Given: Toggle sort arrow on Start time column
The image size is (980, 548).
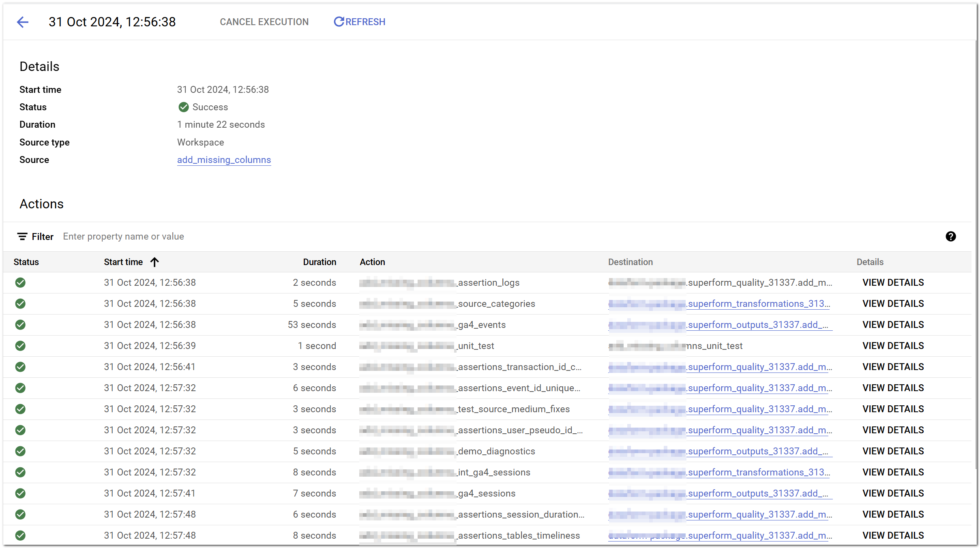Looking at the screenshot, I should 154,262.
